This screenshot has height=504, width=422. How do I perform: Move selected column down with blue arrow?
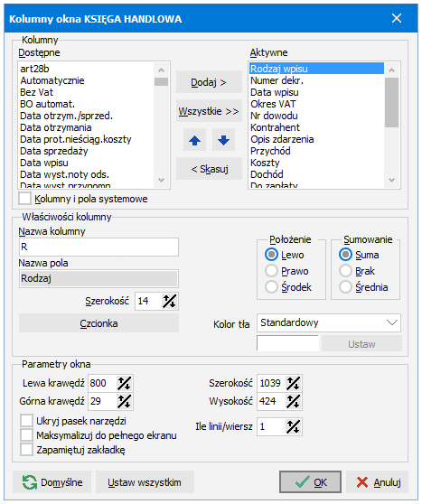pos(223,140)
